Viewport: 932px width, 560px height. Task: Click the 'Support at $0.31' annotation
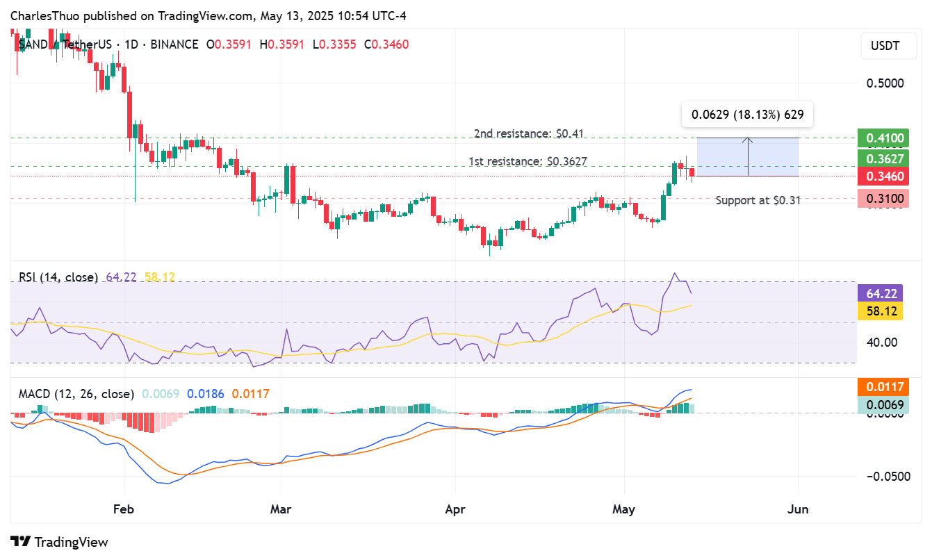pos(758,200)
